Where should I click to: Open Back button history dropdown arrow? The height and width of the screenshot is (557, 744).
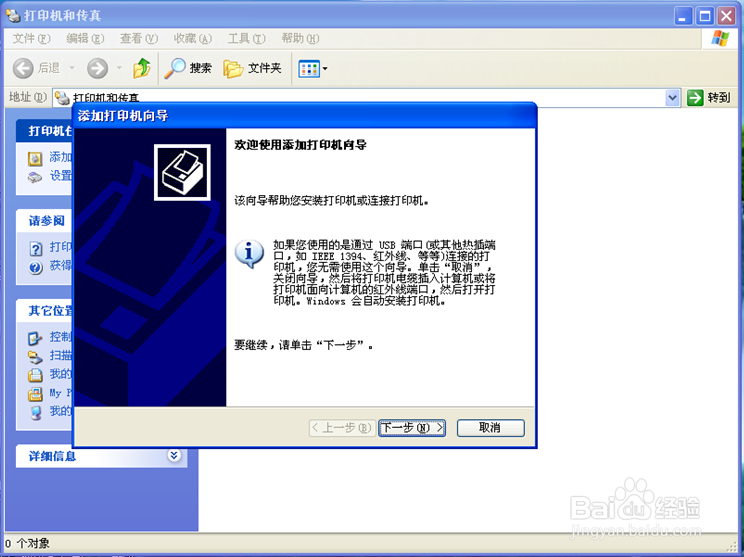(72, 68)
